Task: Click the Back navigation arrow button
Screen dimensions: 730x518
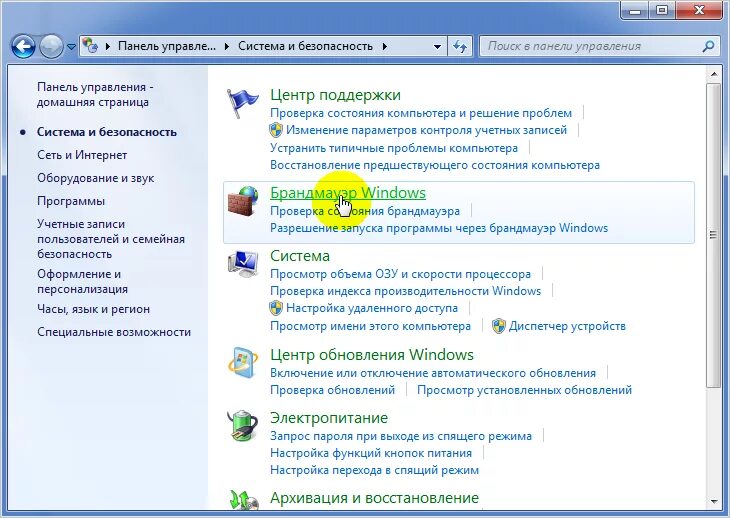Action: coord(23,46)
